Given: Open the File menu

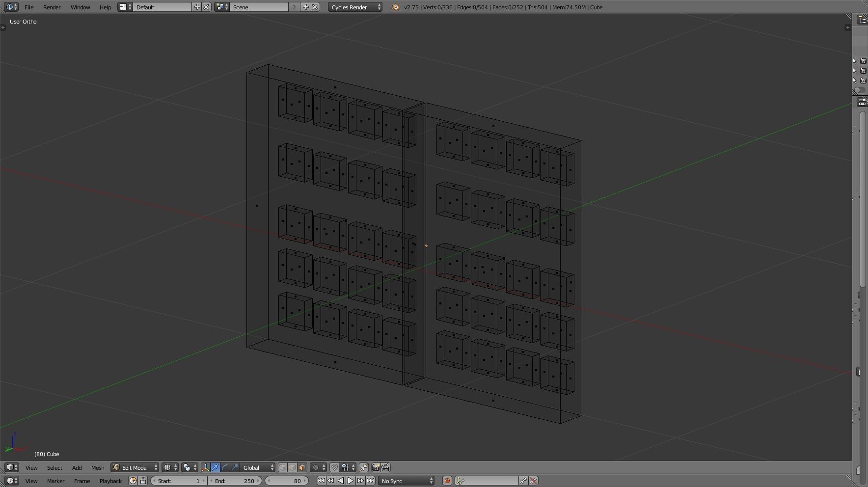Looking at the screenshot, I should pos(29,7).
